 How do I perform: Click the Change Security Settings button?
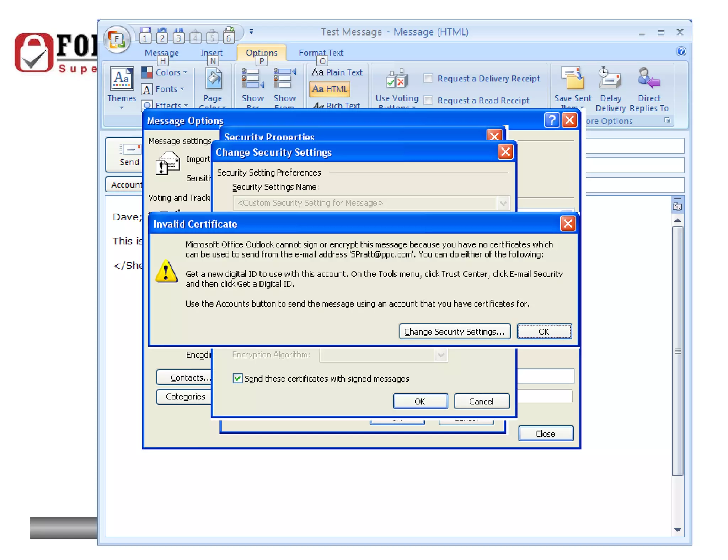[x=454, y=332]
